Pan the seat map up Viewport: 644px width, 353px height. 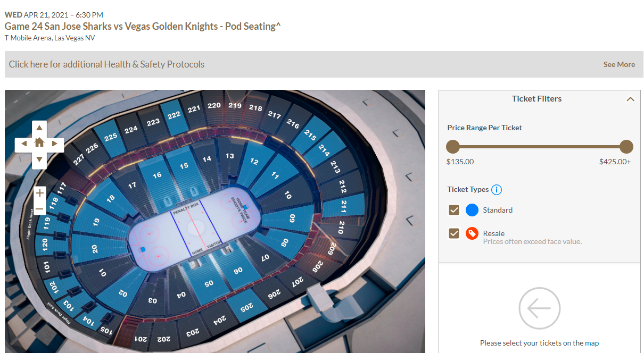coord(39,128)
